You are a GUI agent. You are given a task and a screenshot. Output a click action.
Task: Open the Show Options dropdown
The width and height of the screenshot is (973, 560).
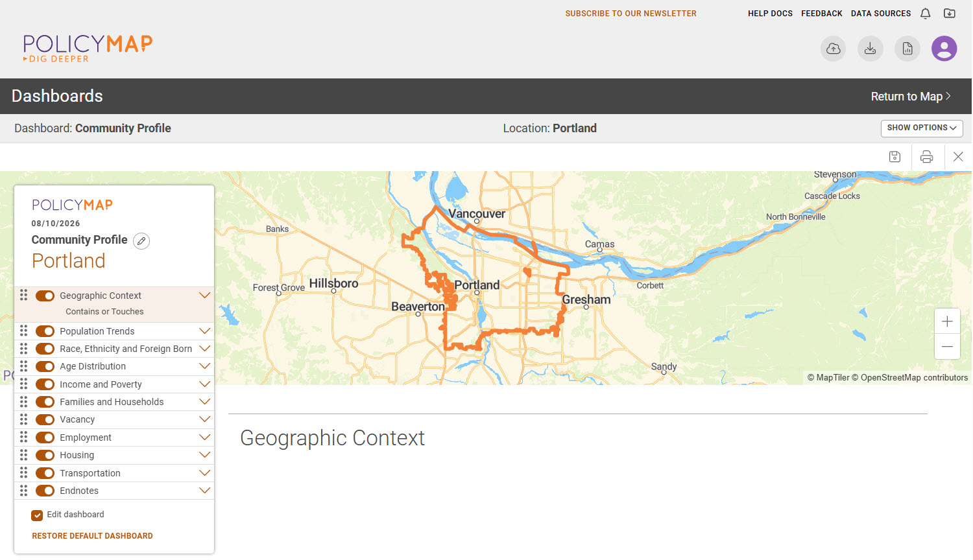(922, 128)
